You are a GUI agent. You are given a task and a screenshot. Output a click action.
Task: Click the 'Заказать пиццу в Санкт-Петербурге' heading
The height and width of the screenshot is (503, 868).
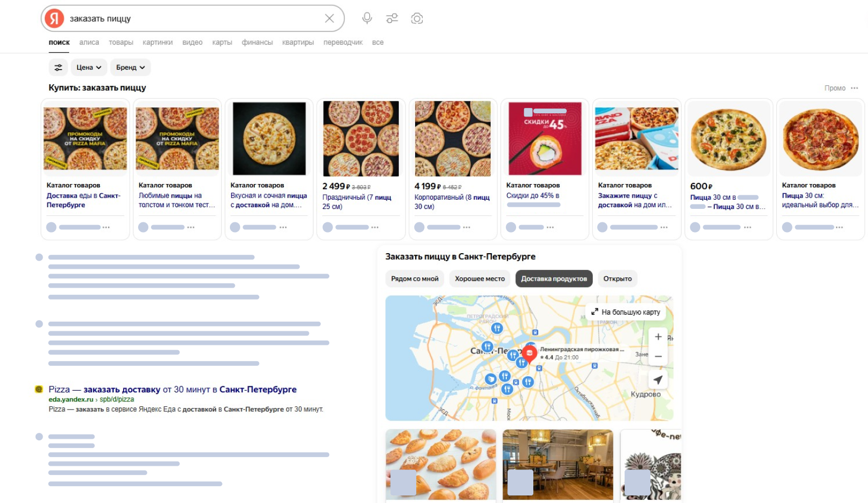(x=460, y=256)
